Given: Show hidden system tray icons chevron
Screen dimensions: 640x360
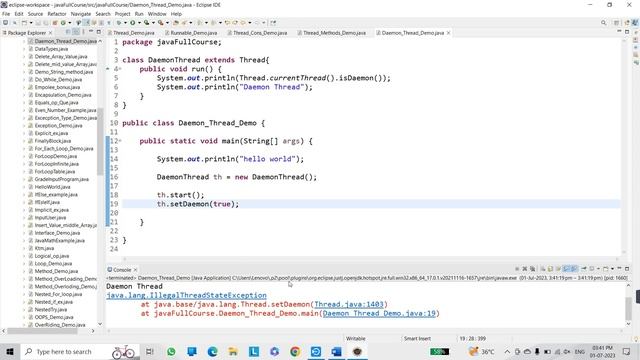Looking at the screenshot, I should click(507, 351).
